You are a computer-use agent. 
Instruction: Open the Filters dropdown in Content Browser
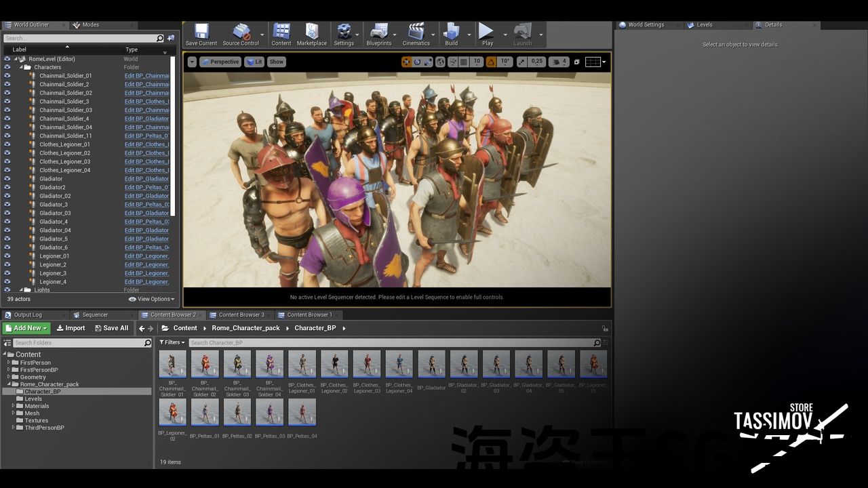pos(172,343)
